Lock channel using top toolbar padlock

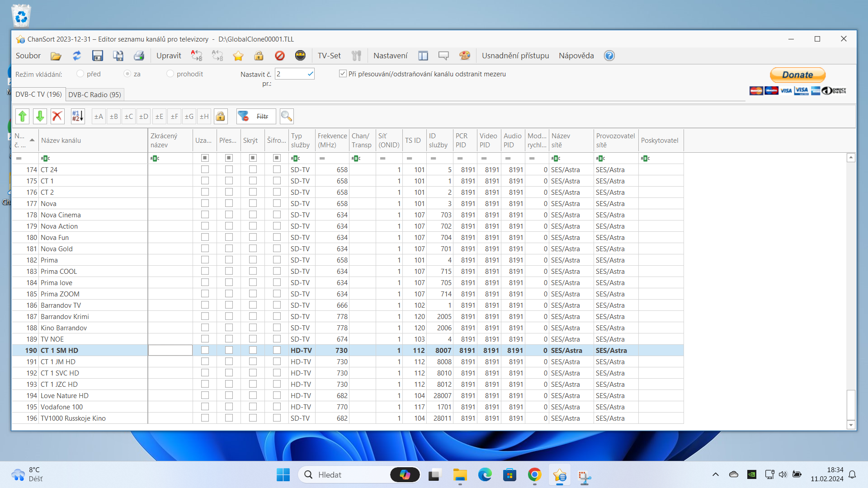pyautogui.click(x=259, y=56)
